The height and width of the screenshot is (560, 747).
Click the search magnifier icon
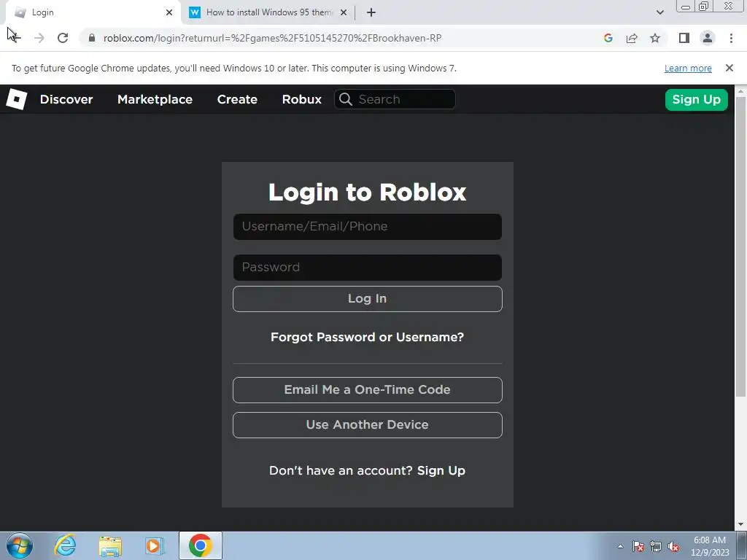[345, 99]
